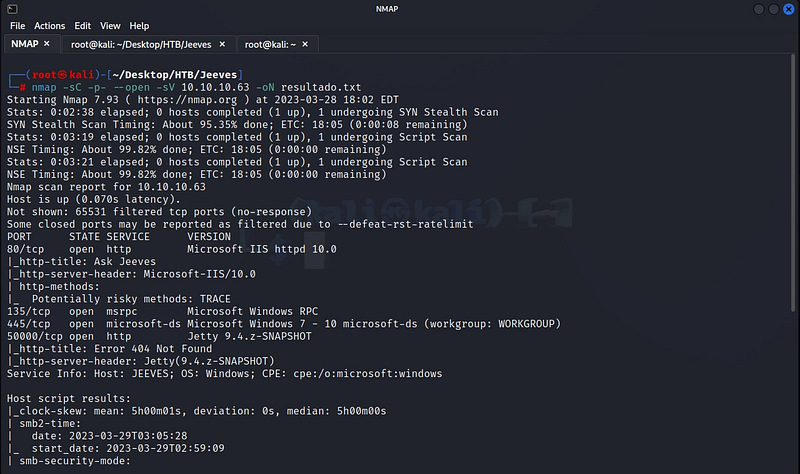800x474 pixels.
Task: Open the Edit menu
Action: point(82,26)
